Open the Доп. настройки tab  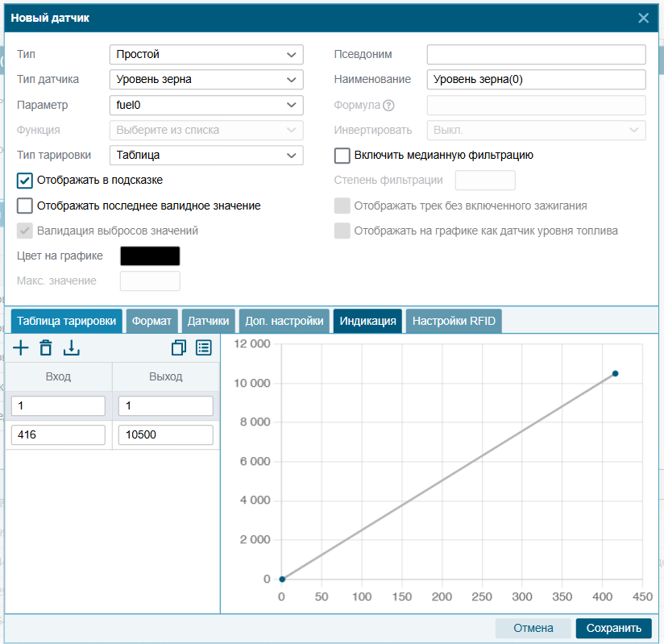coord(284,321)
